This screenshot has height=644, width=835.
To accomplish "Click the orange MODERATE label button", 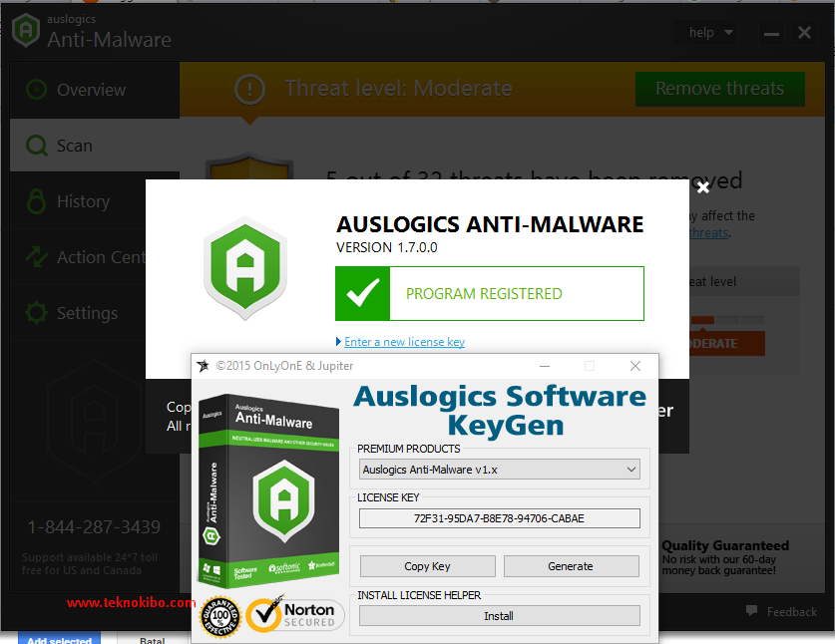I will pyautogui.click(x=727, y=343).
